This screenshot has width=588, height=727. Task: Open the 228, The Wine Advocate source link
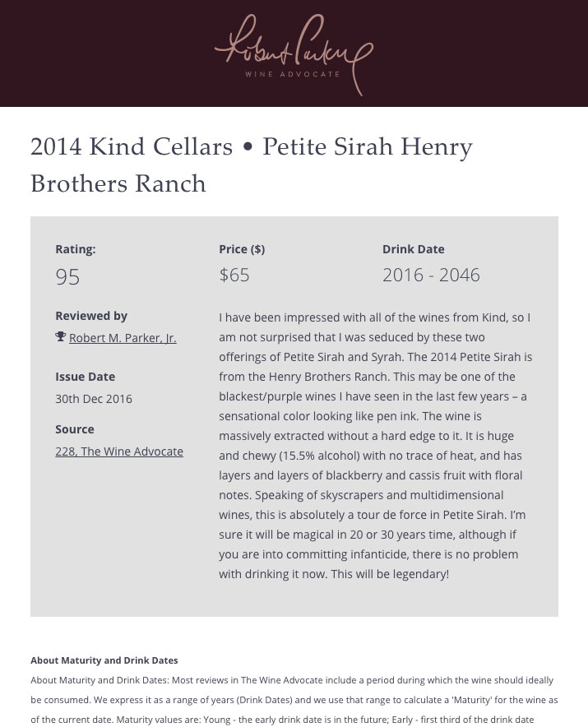click(x=119, y=451)
